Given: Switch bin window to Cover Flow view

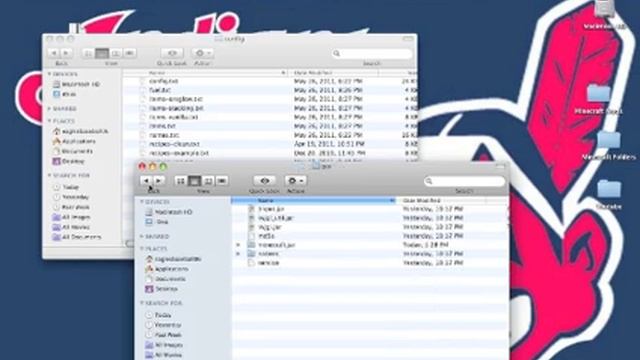Looking at the screenshot, I should pyautogui.click(x=222, y=180).
